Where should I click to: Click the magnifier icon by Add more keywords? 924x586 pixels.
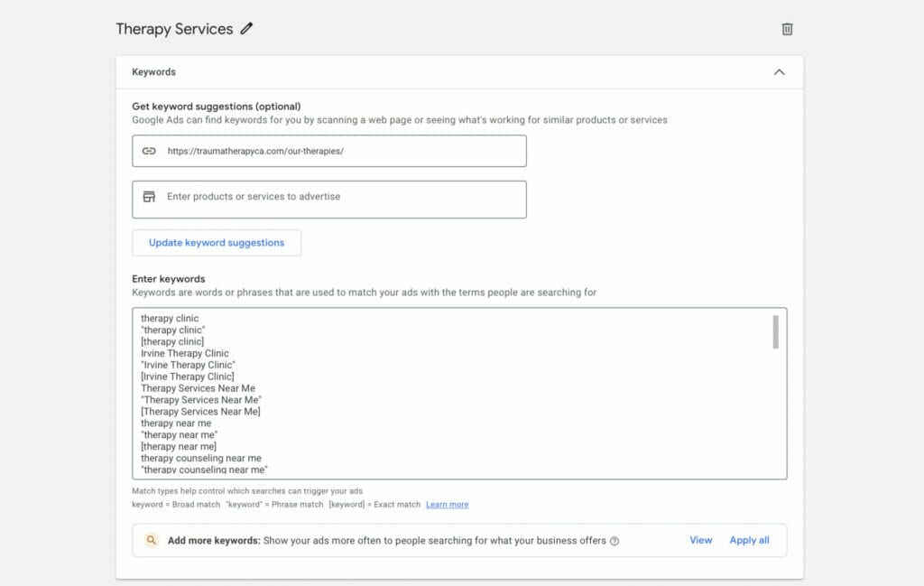pos(152,541)
